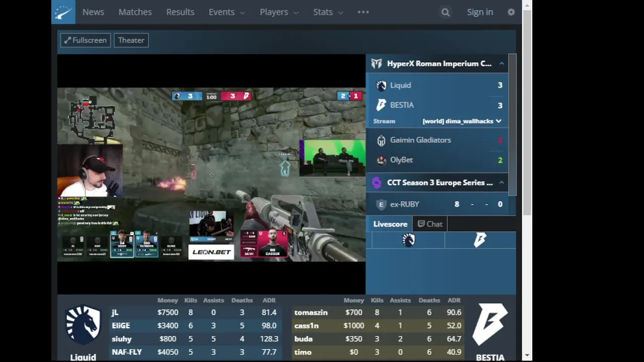Open the Gaimin Gladiators match row
This screenshot has width=644, height=362.
(x=437, y=140)
